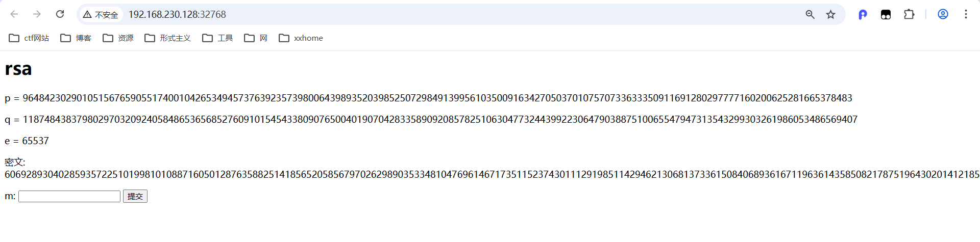Image resolution: width=980 pixels, height=242 pixels.
Task: Open the blue P extension icon
Action: point(863,14)
